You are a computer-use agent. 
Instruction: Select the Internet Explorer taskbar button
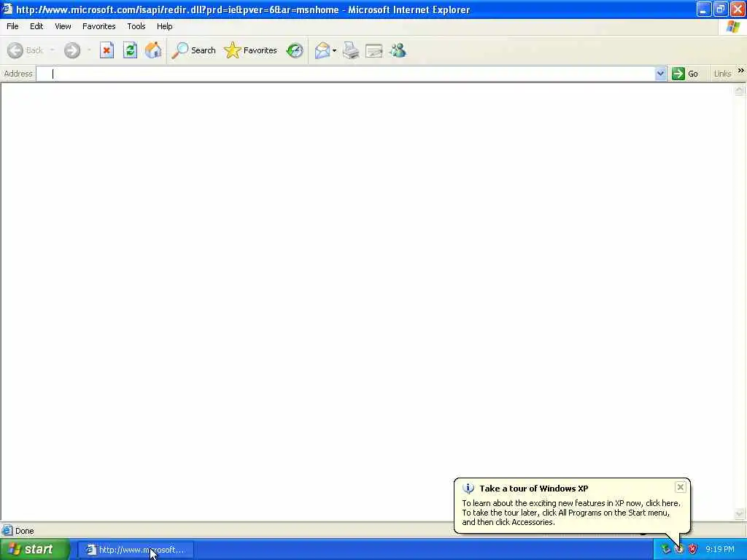click(135, 550)
